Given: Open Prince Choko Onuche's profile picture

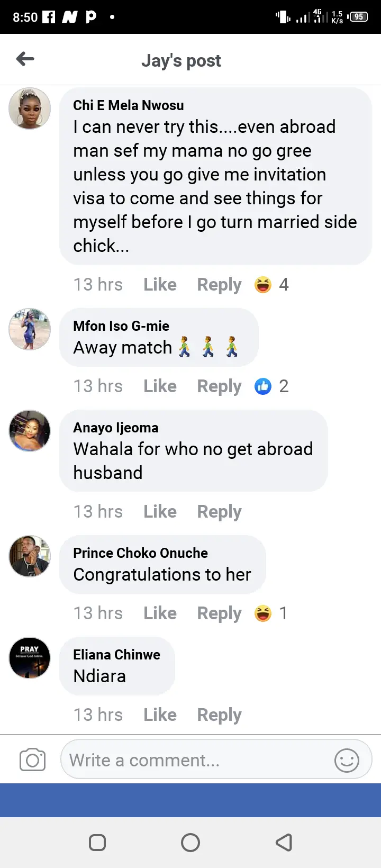Looking at the screenshot, I should 30,556.
